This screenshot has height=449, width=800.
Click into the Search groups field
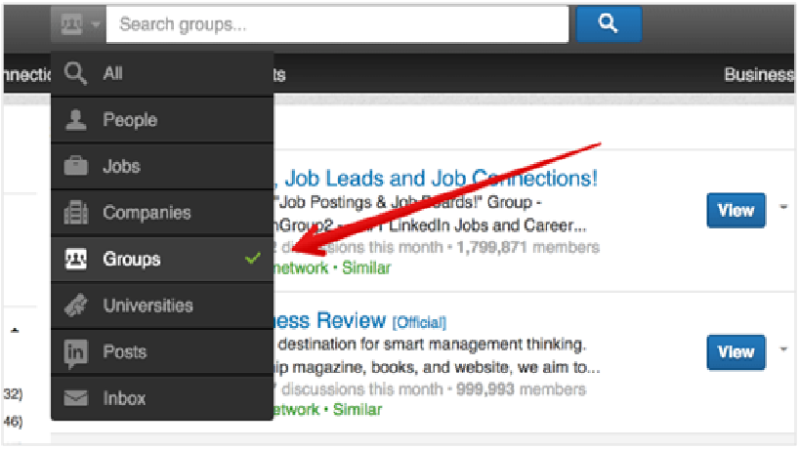pos(337,24)
